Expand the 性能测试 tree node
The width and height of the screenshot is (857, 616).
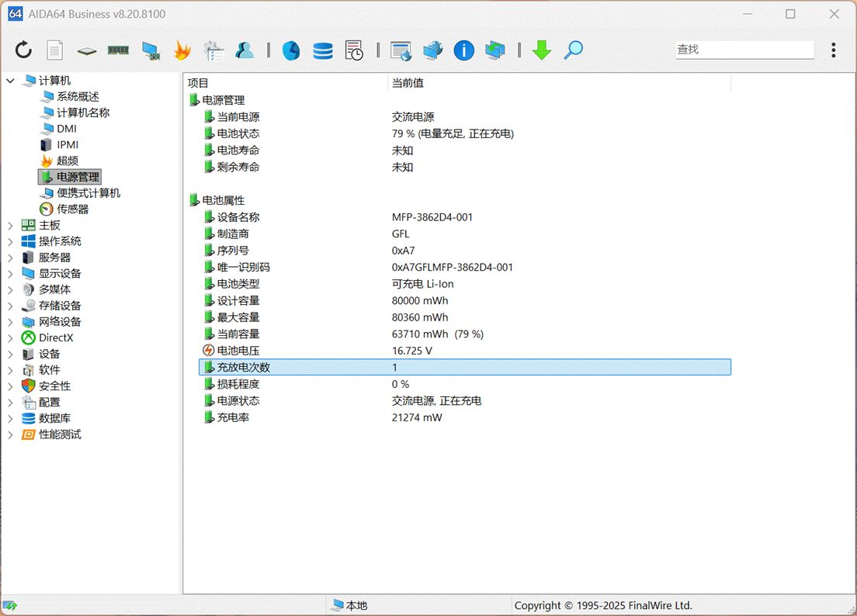(x=10, y=434)
